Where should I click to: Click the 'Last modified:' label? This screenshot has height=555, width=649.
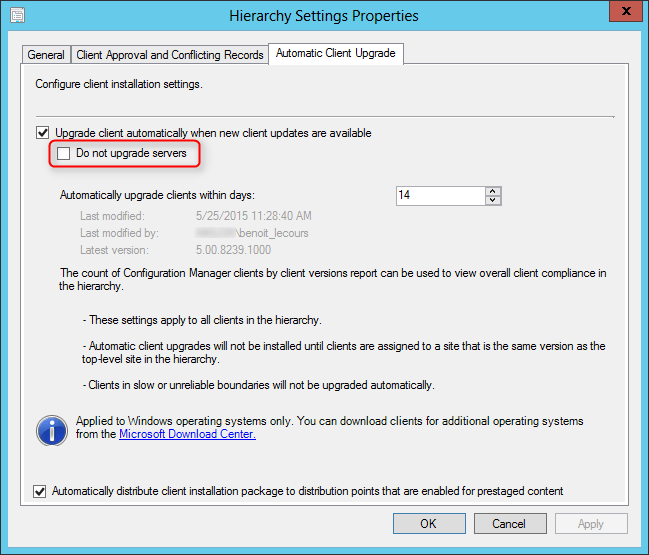(112, 216)
